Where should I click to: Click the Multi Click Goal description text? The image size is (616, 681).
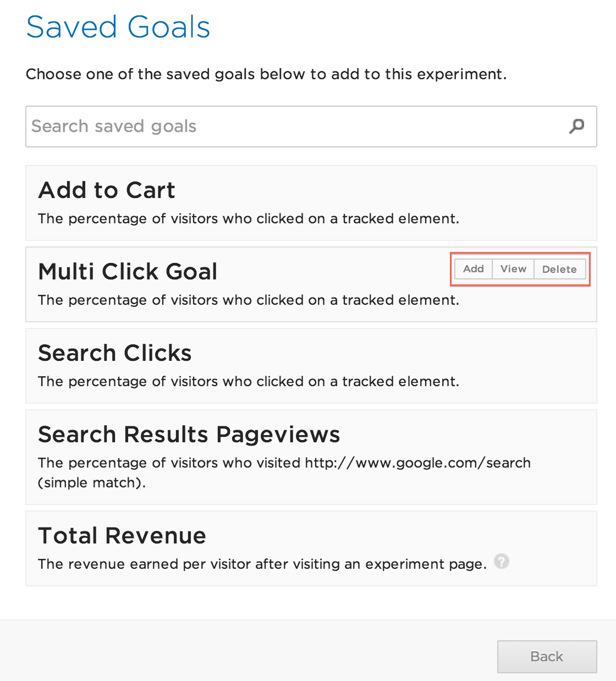248,300
